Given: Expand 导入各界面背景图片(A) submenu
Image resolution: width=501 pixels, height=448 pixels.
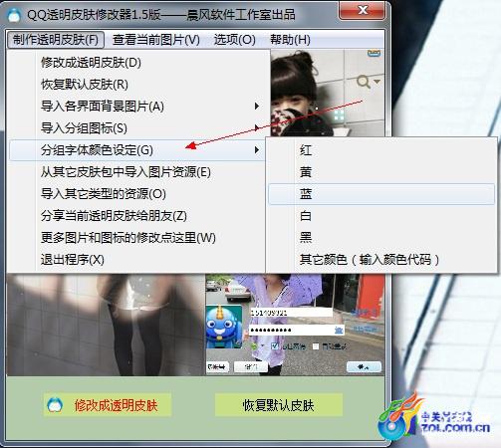Looking at the screenshot, I should click(x=136, y=107).
